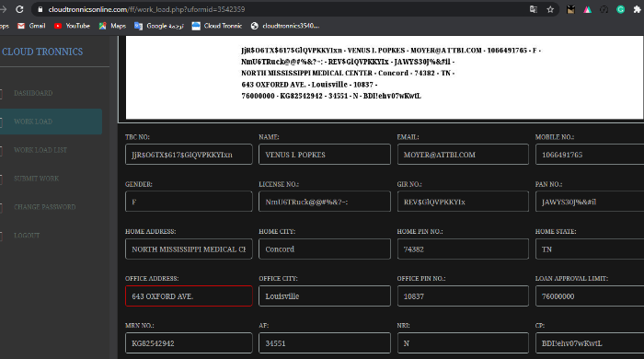Open Change Password in the sidebar
Viewport: 644px width, 359px height.
click(45, 206)
